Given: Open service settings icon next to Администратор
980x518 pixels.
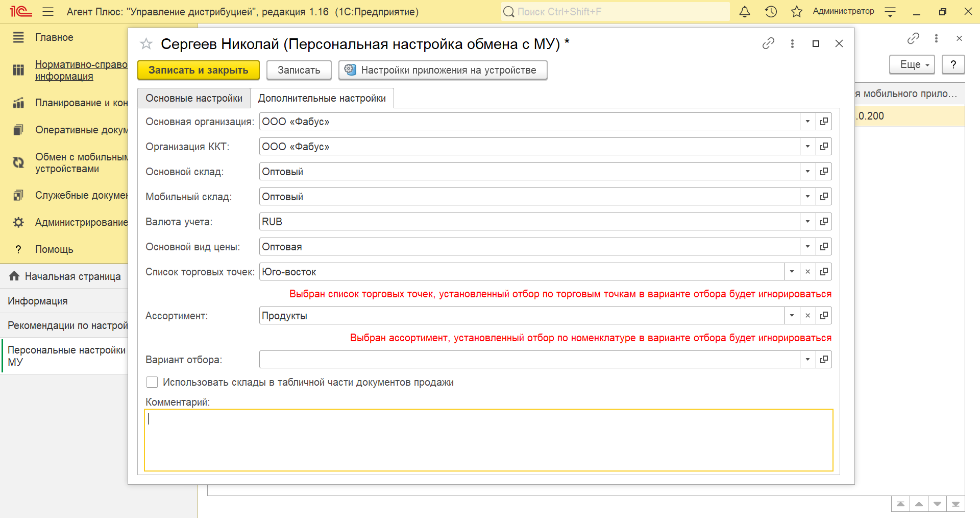Looking at the screenshot, I should [890, 12].
